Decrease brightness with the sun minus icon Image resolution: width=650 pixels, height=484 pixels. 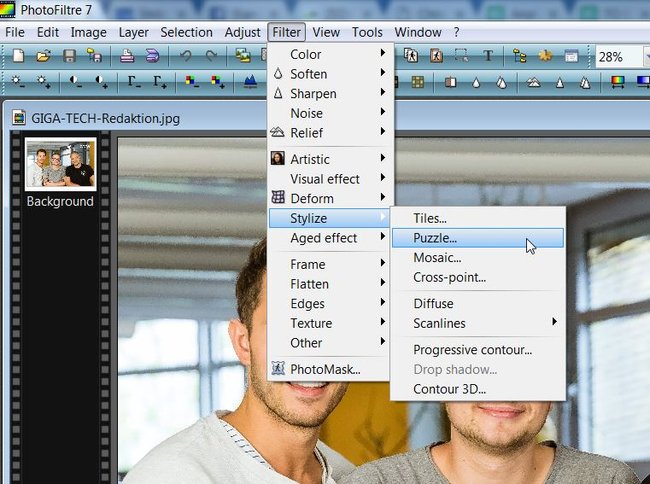[18, 82]
